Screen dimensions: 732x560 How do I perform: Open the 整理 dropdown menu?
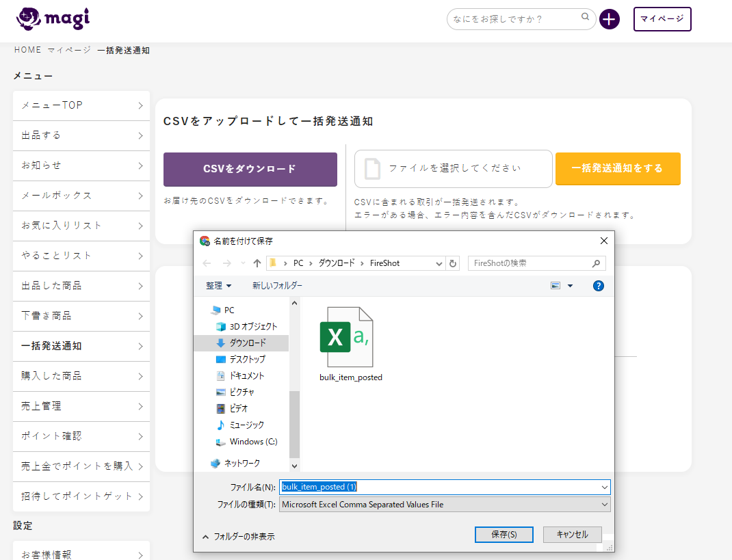pos(219,286)
